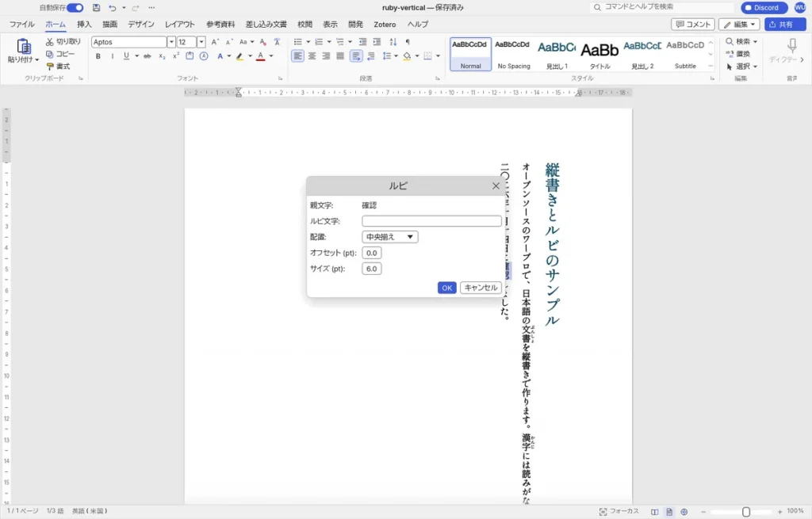812x519 pixels.
Task: Expand the underline style dropdown arrow
Action: [136, 56]
